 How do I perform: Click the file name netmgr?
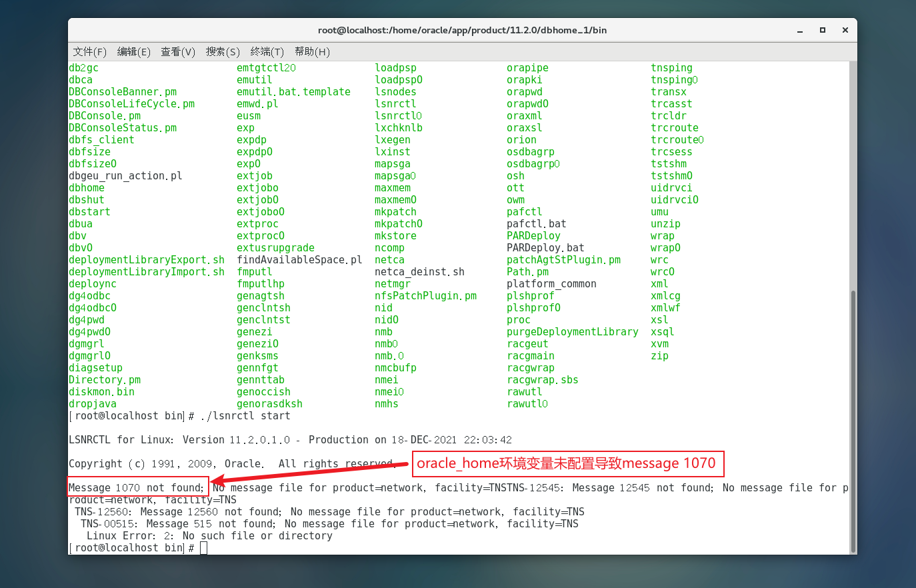pos(393,284)
